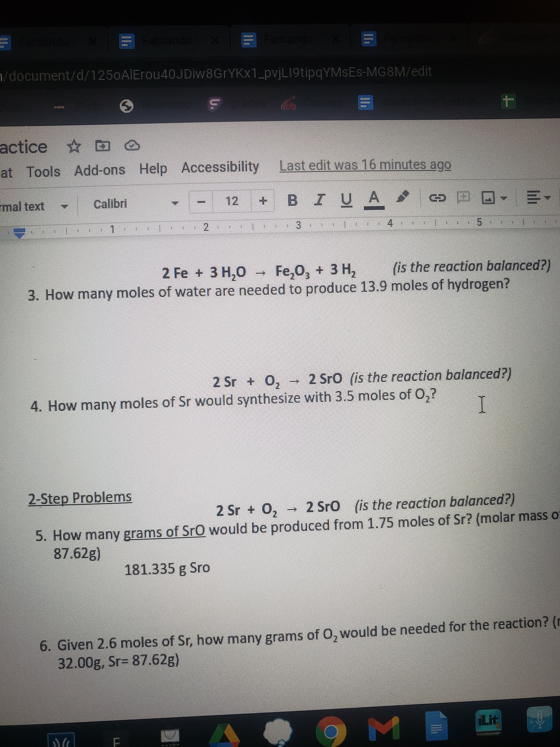Click 'Last edit was 16 minutes ago' link
Screen dimensions: 560x747
click(366, 165)
